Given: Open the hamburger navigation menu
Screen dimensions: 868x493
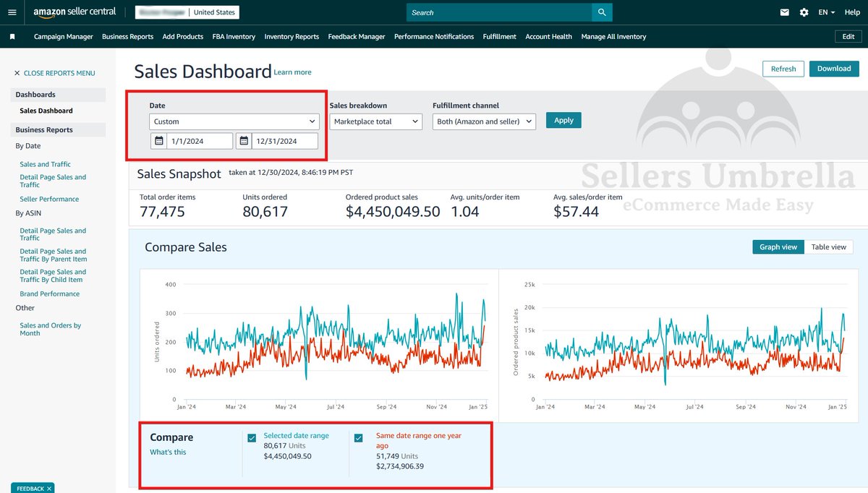Looking at the screenshot, I should (12, 12).
